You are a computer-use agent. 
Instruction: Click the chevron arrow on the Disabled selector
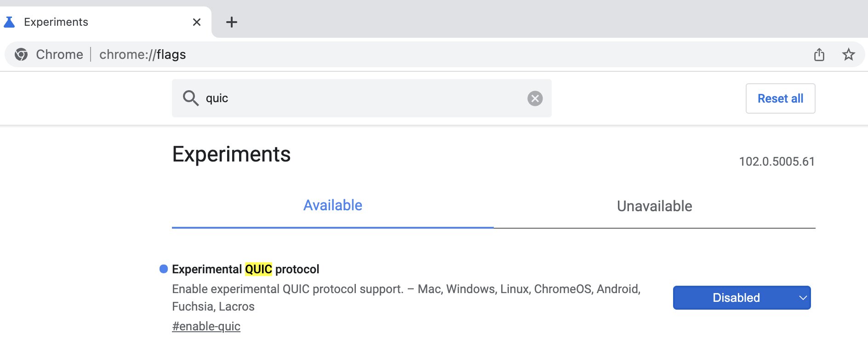pos(803,298)
